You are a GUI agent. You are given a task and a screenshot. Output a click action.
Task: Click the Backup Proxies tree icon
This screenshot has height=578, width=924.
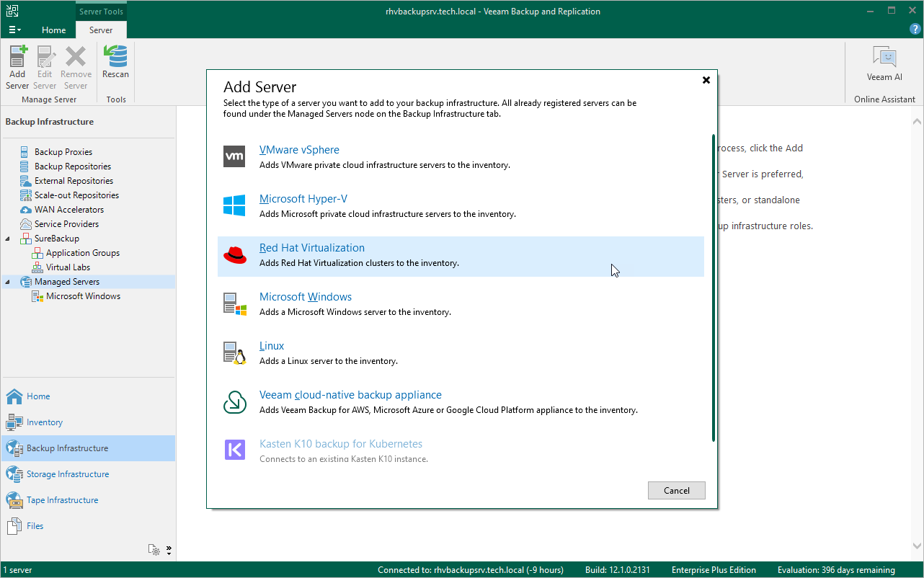click(x=26, y=152)
